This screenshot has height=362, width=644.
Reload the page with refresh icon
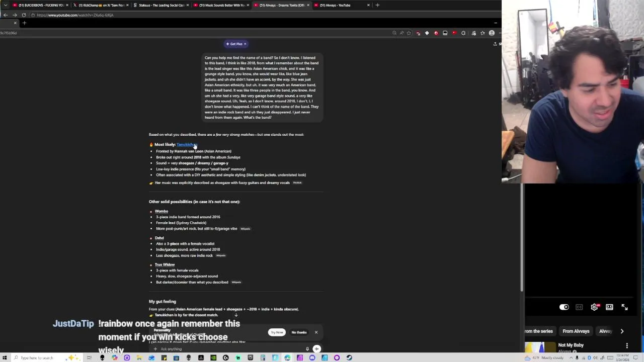(x=24, y=15)
